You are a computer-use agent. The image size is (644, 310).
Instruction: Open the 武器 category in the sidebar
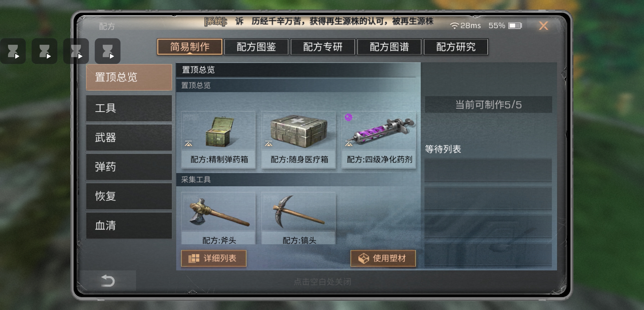click(x=129, y=138)
